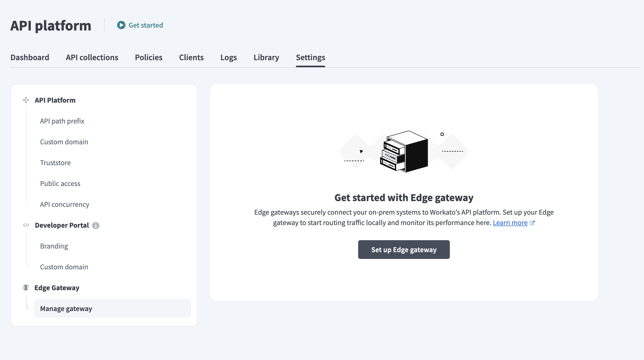This screenshot has height=360, width=644.
Task: Switch to the Dashboard tab
Action: 30,57
